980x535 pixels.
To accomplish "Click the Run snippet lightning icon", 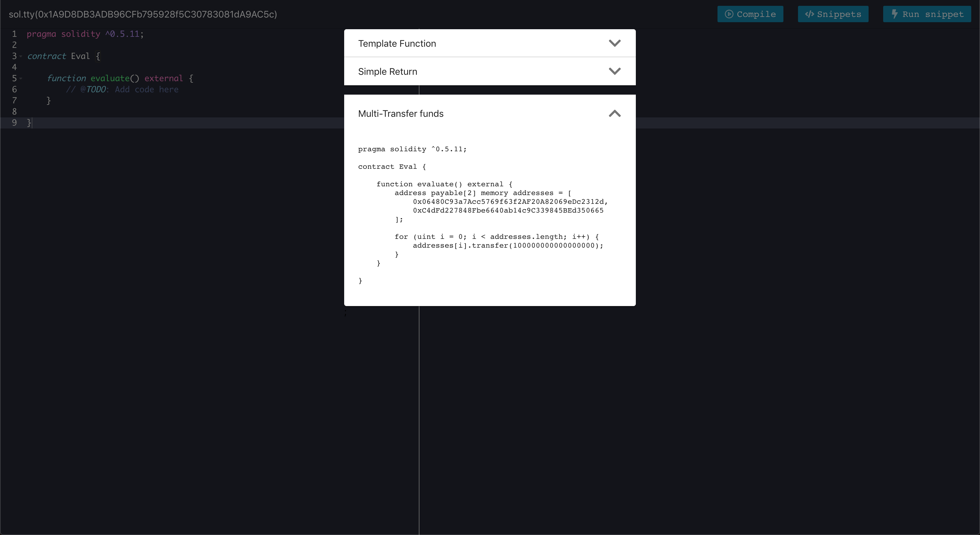I will [895, 14].
